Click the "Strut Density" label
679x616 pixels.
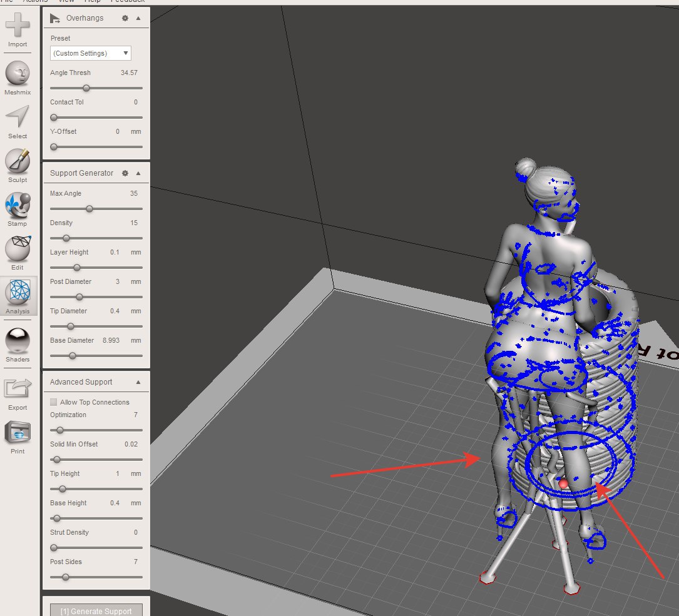69,532
